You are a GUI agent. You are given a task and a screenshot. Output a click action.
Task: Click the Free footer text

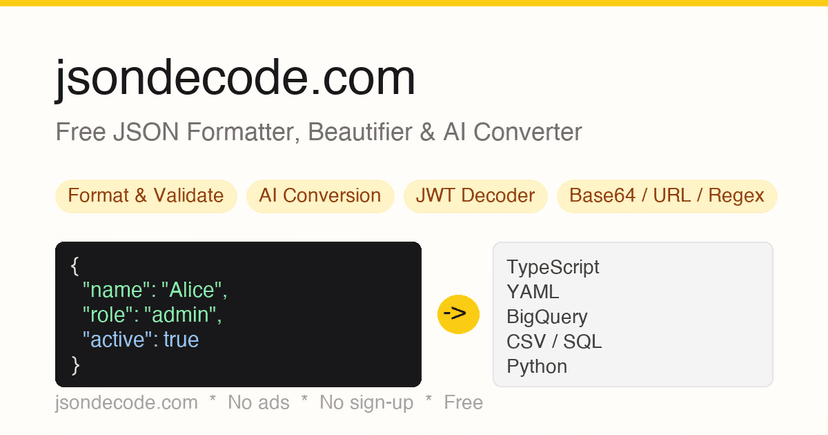[463, 403]
